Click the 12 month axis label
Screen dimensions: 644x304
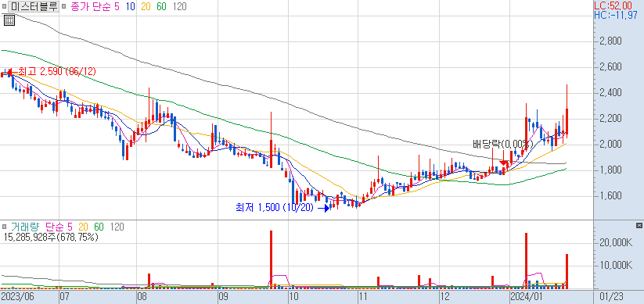tap(444, 296)
